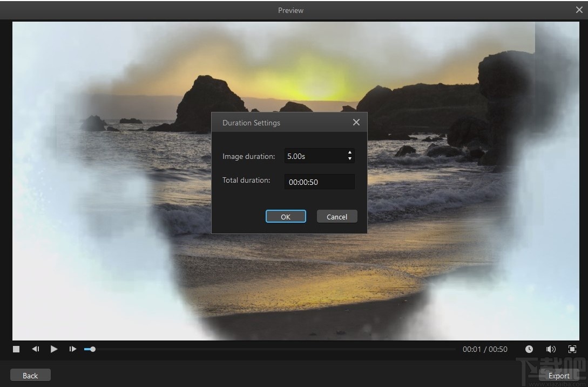This screenshot has width=588, height=387.
Task: Decrease image duration with down arrow
Action: tap(349, 159)
